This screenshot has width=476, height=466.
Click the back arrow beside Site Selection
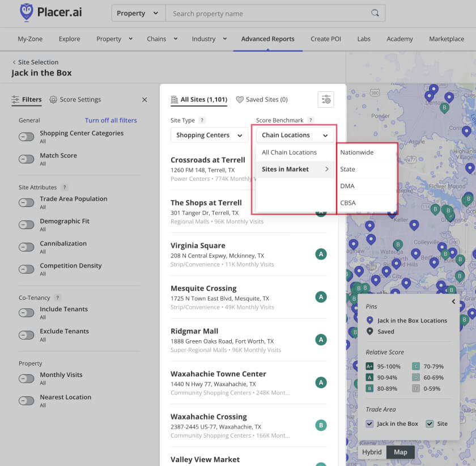pos(14,62)
